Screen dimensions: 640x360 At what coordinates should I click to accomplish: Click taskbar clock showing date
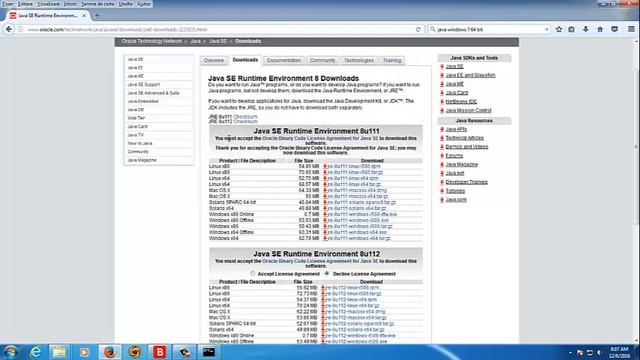(619, 353)
